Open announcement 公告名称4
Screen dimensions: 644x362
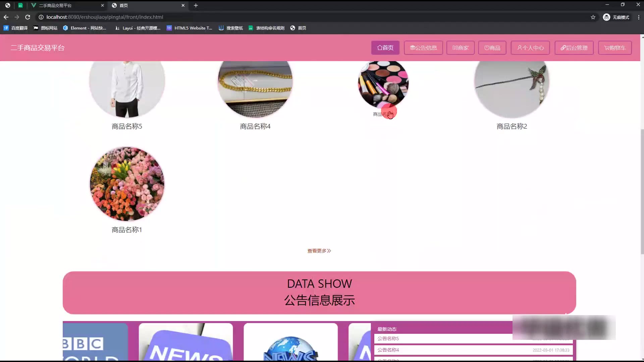388,350
